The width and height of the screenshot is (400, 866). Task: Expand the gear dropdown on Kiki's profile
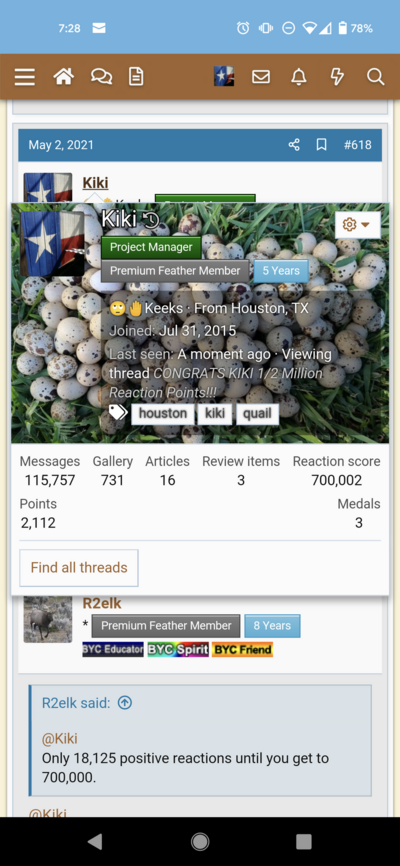[357, 225]
